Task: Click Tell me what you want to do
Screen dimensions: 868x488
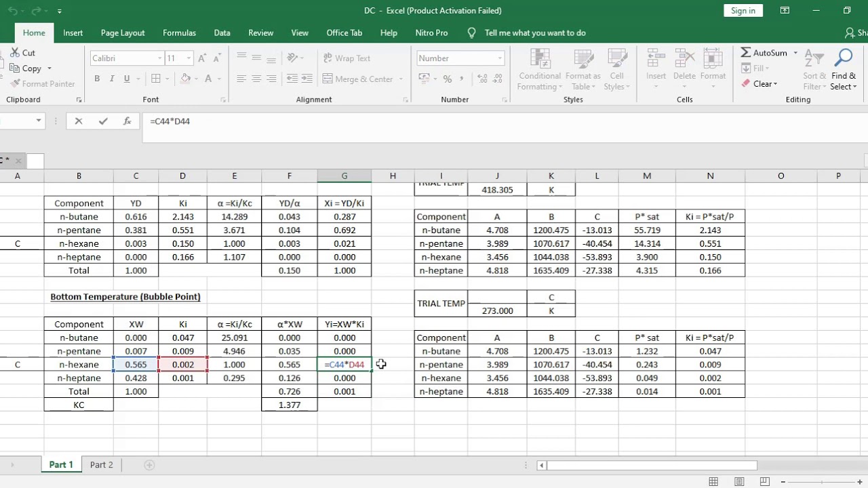Action: (535, 33)
